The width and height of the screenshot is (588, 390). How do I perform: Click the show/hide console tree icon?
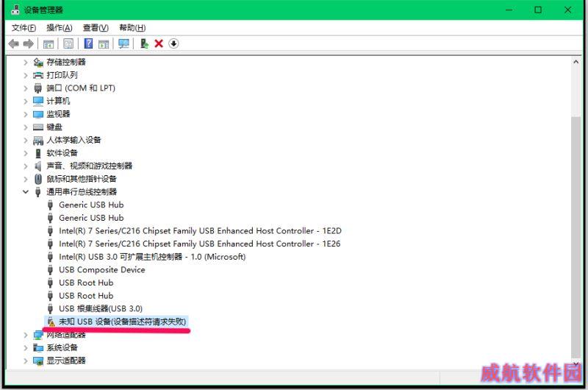pyautogui.click(x=49, y=44)
